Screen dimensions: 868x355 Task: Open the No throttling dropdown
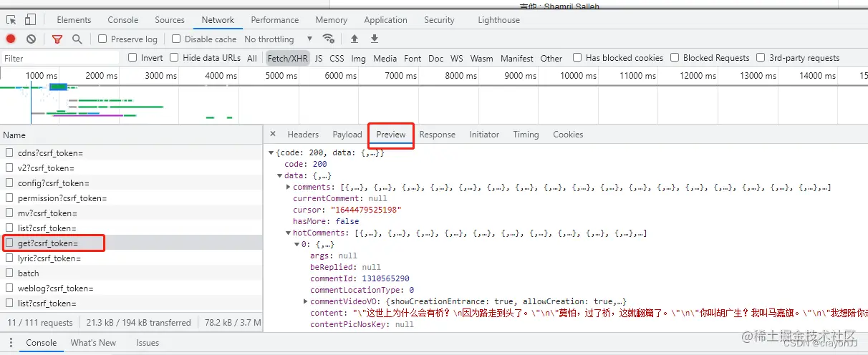pos(279,39)
